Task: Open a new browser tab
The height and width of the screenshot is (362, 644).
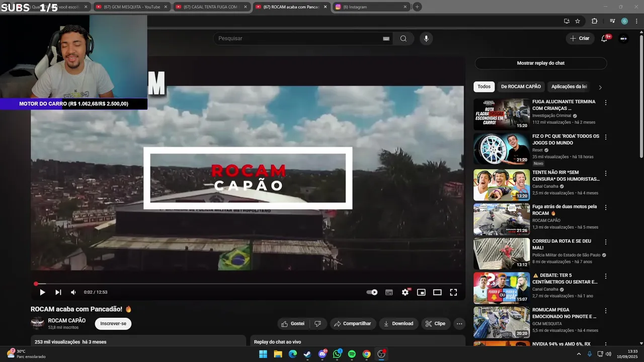Action: pyautogui.click(x=417, y=7)
